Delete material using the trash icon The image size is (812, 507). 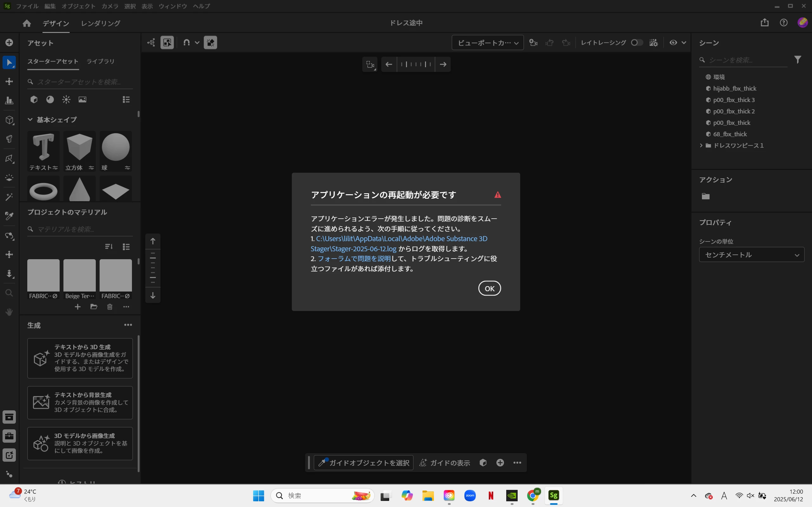(x=110, y=307)
